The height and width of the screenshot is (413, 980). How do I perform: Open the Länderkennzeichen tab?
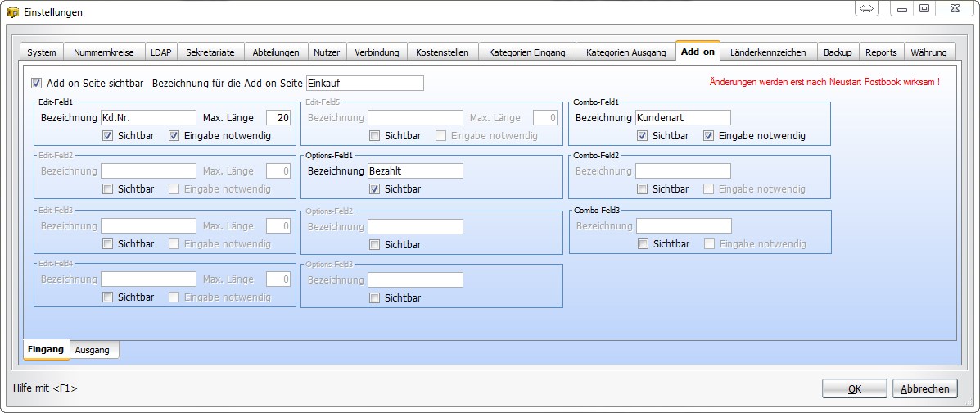[769, 52]
